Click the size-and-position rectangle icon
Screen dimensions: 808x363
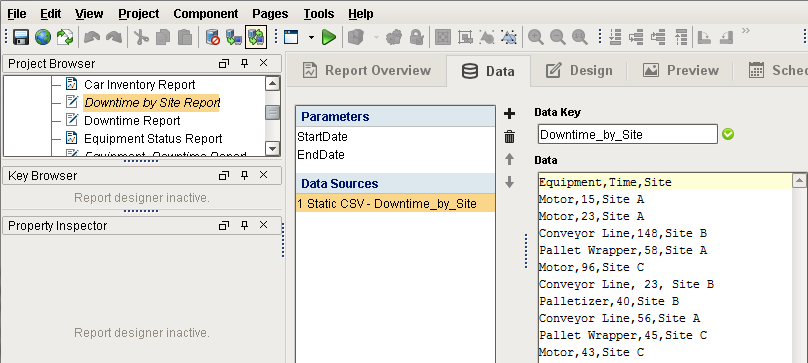[x=465, y=37]
